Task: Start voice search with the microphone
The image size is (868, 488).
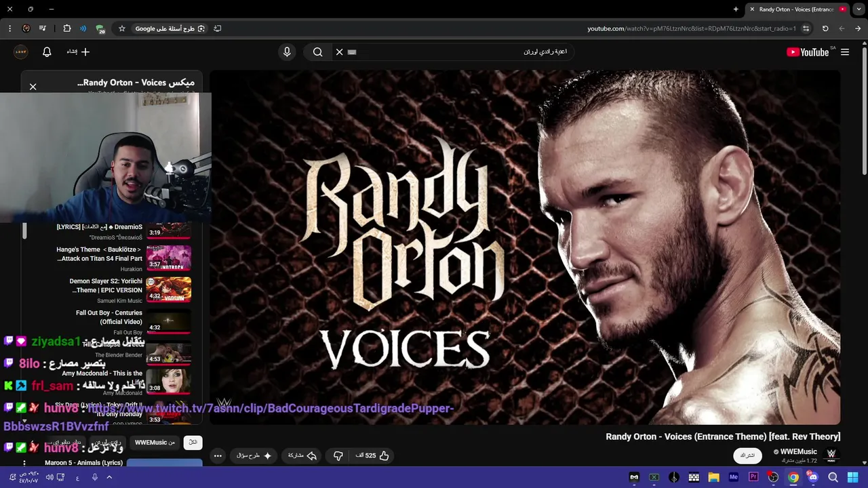Action: 287,52
